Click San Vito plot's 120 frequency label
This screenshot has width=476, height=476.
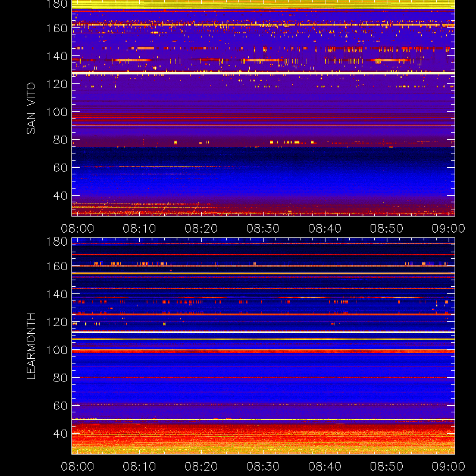click(x=57, y=84)
